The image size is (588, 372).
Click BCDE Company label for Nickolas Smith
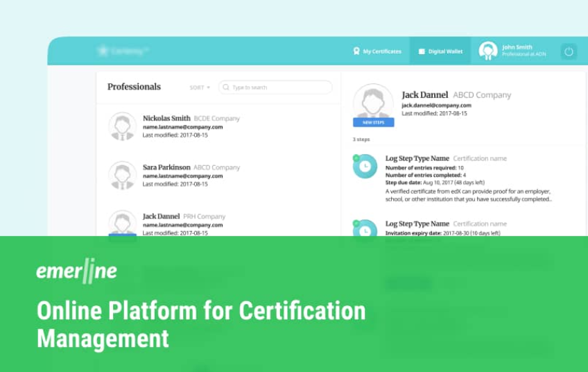(217, 119)
